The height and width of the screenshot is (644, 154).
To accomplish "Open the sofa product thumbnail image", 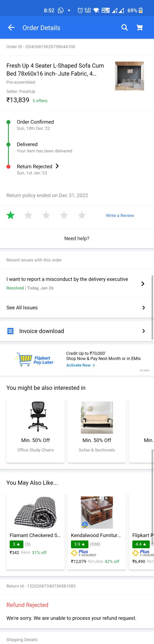I will point(129,76).
